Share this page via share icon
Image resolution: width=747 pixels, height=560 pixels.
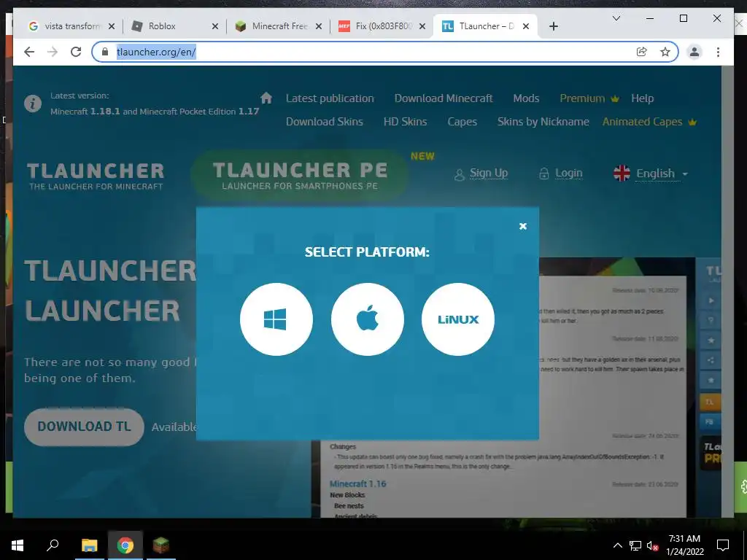(642, 52)
